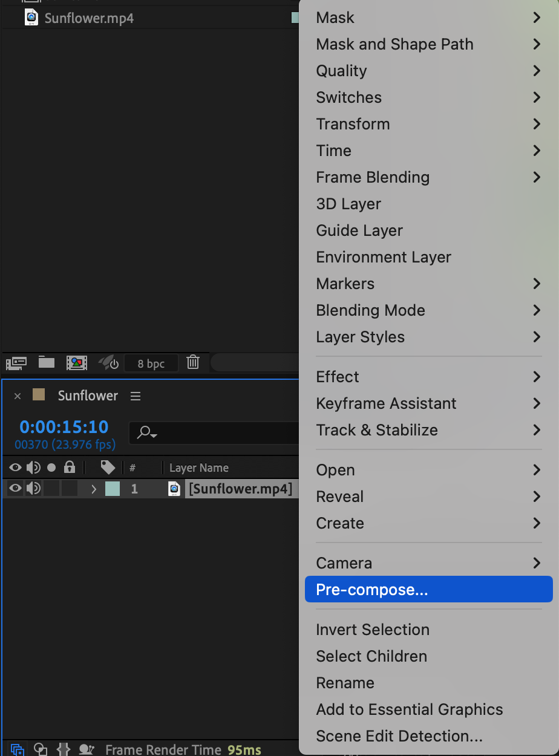This screenshot has width=559, height=756.
Task: Click the snail Draft render icon
Action: point(87,749)
